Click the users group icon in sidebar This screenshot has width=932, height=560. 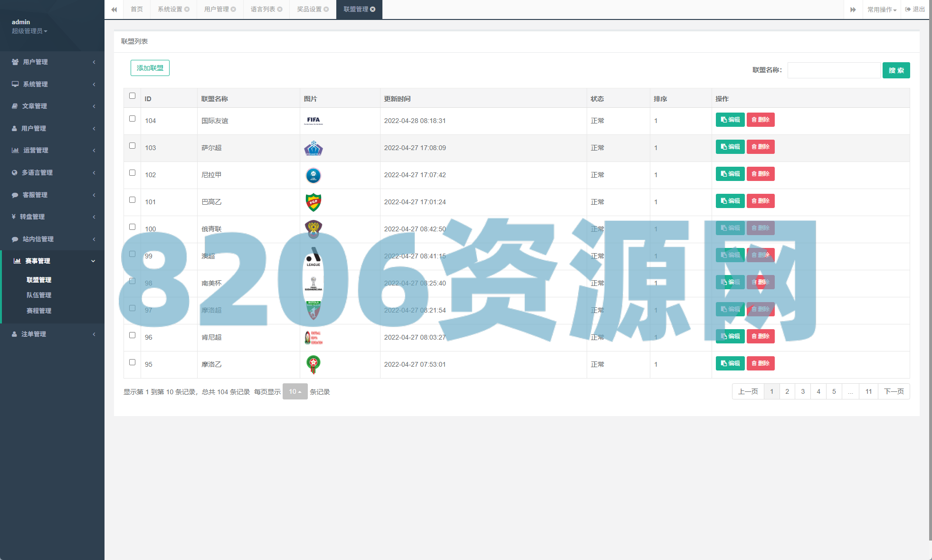(x=15, y=62)
